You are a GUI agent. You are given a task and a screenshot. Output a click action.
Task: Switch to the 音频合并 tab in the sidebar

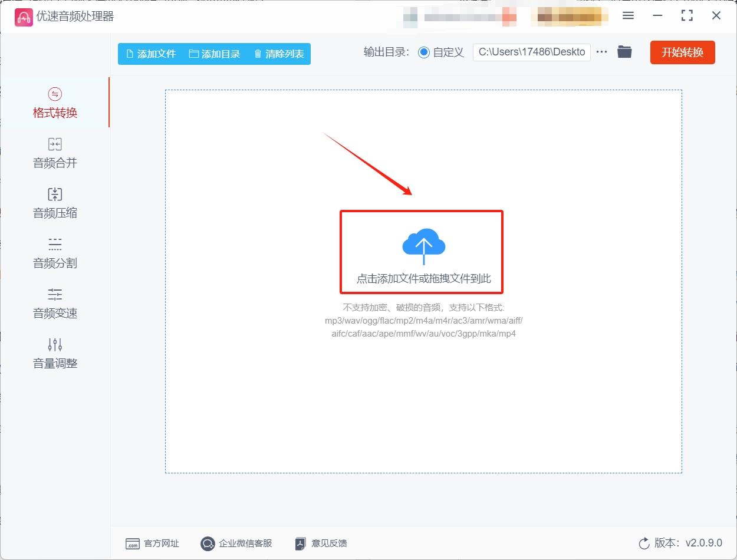(x=55, y=163)
